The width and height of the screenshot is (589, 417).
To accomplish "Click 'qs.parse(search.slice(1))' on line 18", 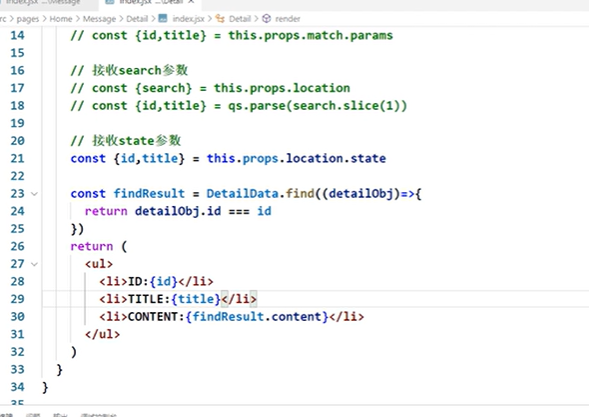I will point(317,106).
